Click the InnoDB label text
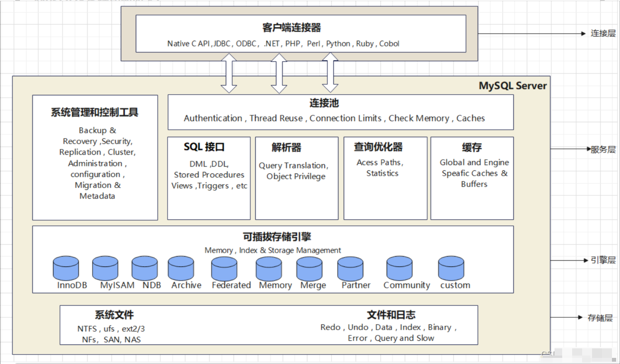The width and height of the screenshot is (620, 364). pyautogui.click(x=72, y=285)
